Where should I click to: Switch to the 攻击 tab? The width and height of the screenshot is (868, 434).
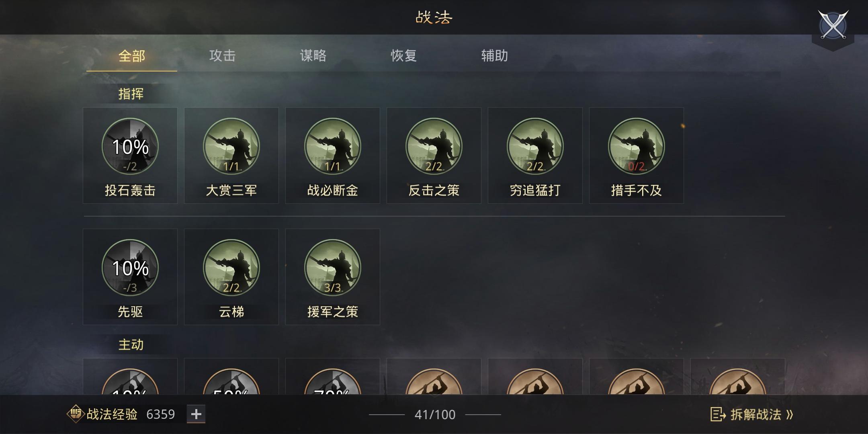click(222, 55)
